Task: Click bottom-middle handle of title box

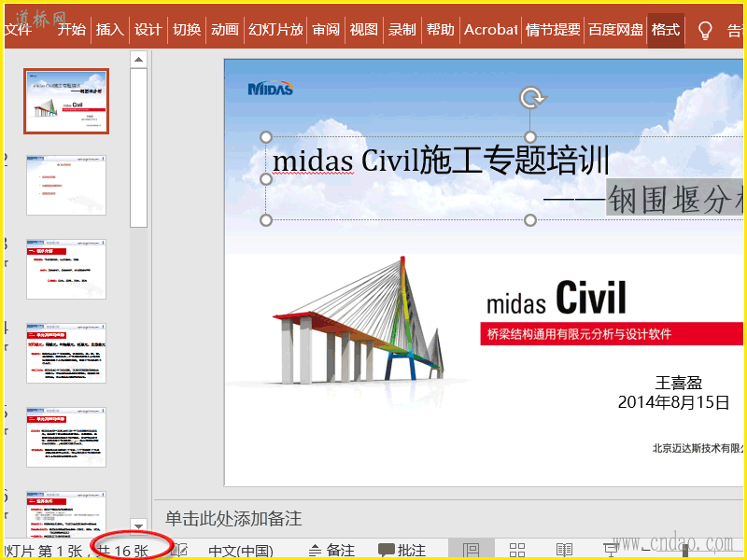Action: coord(530,220)
